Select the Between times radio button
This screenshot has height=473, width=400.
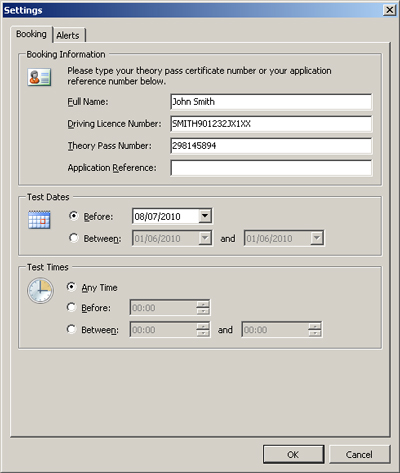pyautogui.click(x=71, y=329)
